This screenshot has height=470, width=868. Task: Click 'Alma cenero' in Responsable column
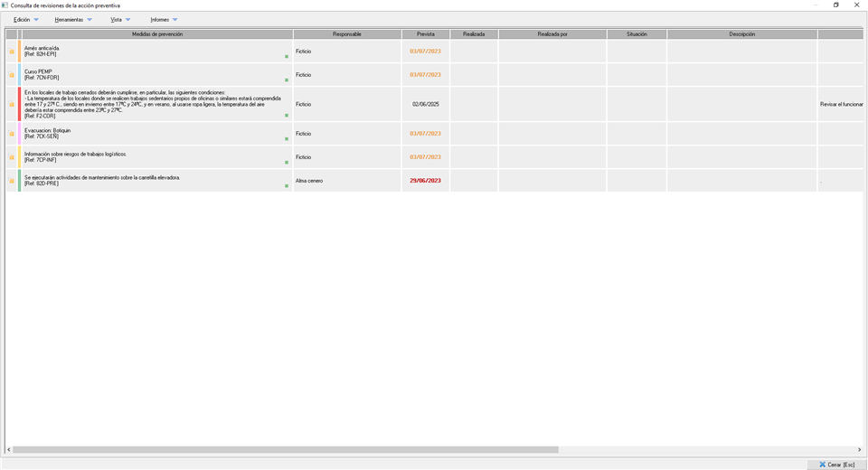pos(309,181)
